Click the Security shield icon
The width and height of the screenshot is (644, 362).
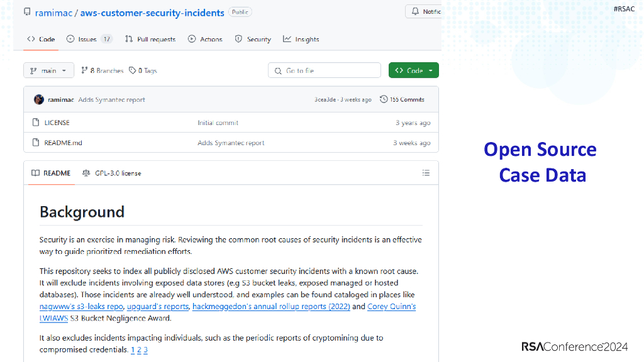pyautogui.click(x=238, y=39)
